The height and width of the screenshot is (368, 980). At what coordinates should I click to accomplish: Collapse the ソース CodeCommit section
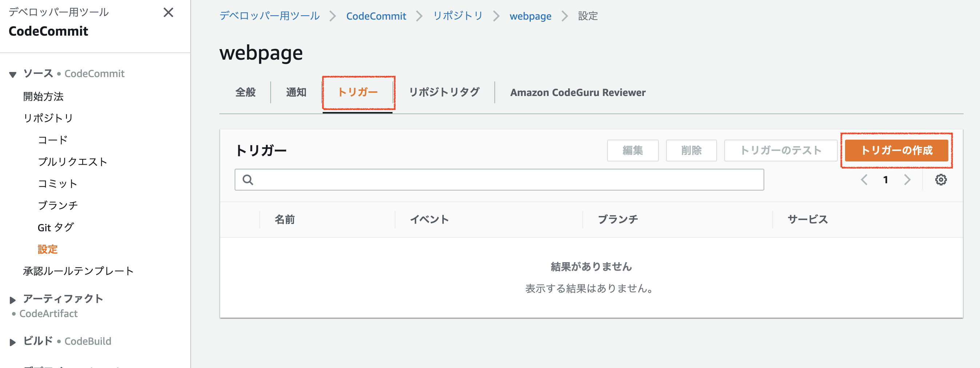coord(13,75)
